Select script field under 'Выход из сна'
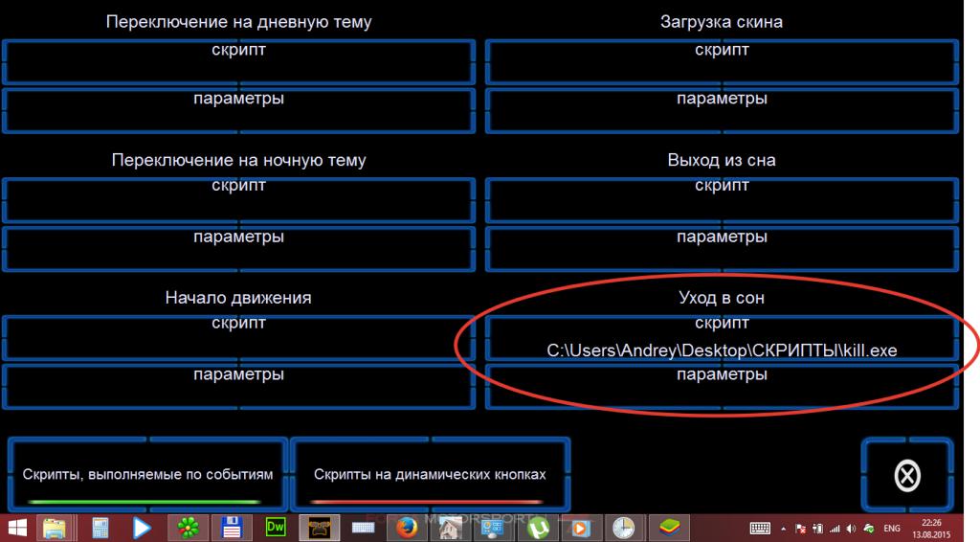 click(x=722, y=200)
